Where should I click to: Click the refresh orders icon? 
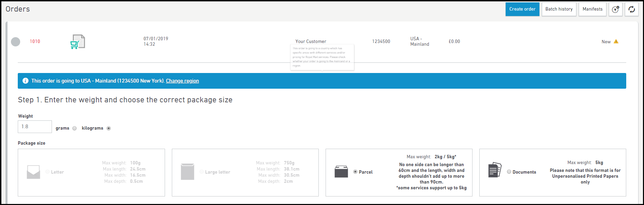pyautogui.click(x=632, y=9)
